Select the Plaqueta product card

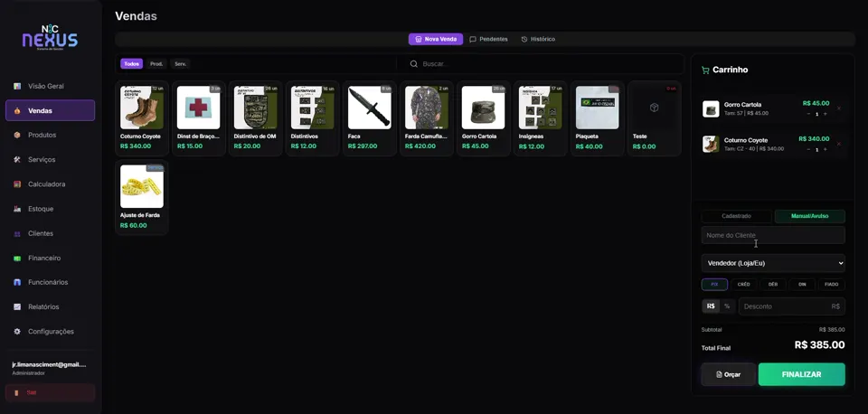597,118
